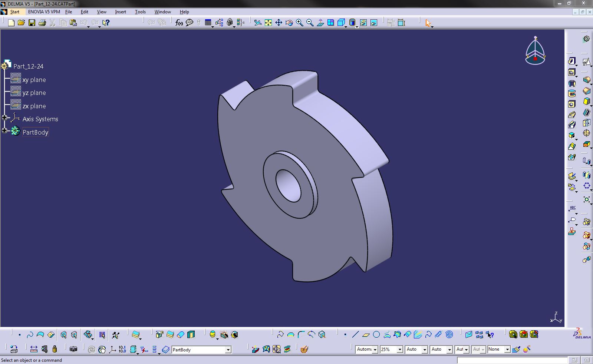Screen dimensions: 593x364
Task: Save the part with the floppy disk icon
Action: [x=32, y=23]
